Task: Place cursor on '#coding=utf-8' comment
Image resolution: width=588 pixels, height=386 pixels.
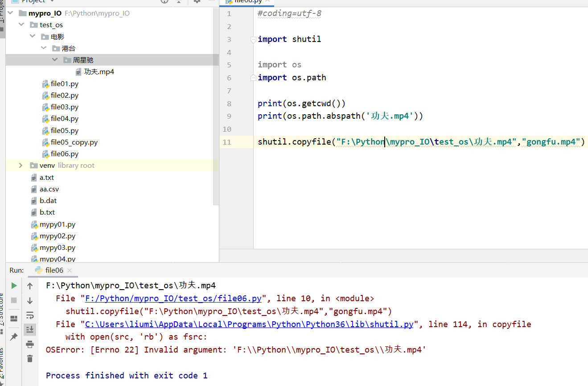Action: [x=289, y=13]
